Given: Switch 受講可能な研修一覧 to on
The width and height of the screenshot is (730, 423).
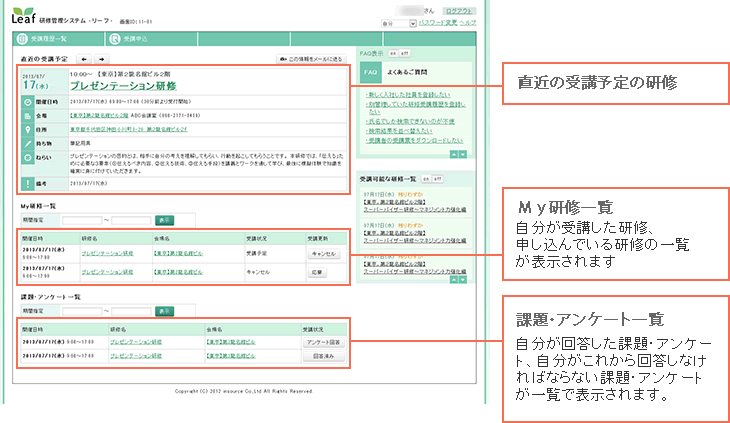Looking at the screenshot, I should (x=426, y=179).
